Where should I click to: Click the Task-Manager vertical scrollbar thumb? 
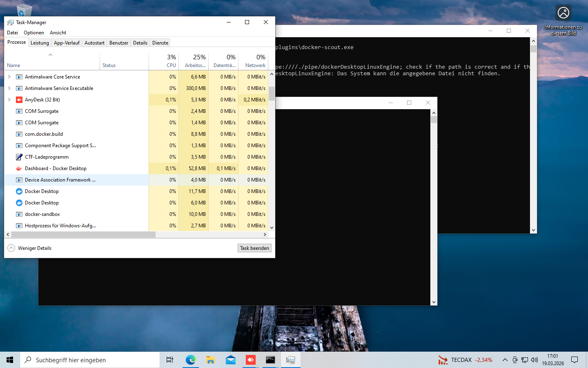coord(272,94)
